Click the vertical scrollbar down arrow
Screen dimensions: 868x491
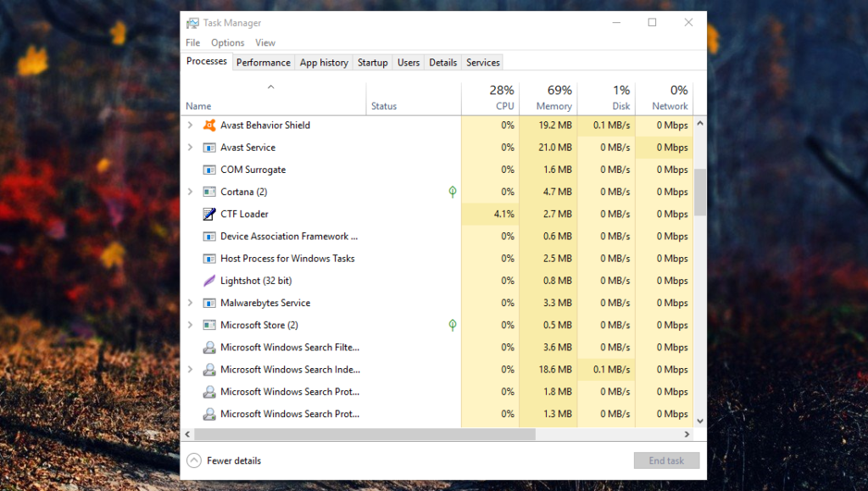pyautogui.click(x=700, y=421)
